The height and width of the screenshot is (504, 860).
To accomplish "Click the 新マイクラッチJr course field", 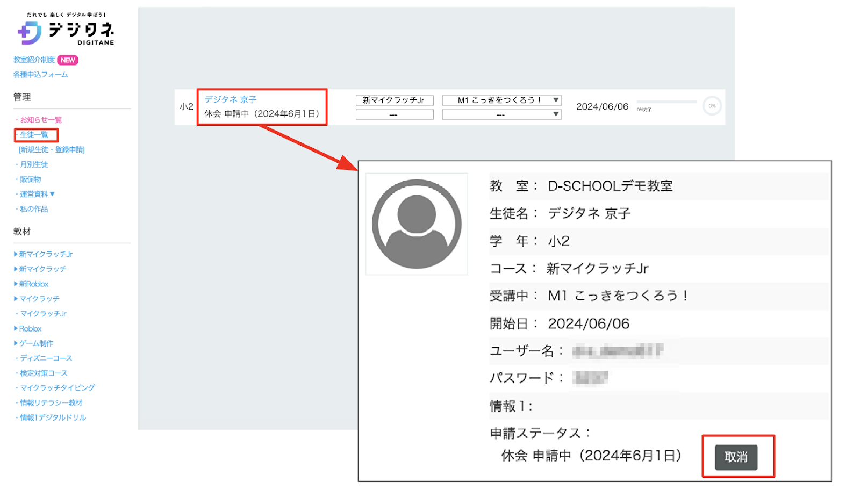I will pyautogui.click(x=394, y=100).
